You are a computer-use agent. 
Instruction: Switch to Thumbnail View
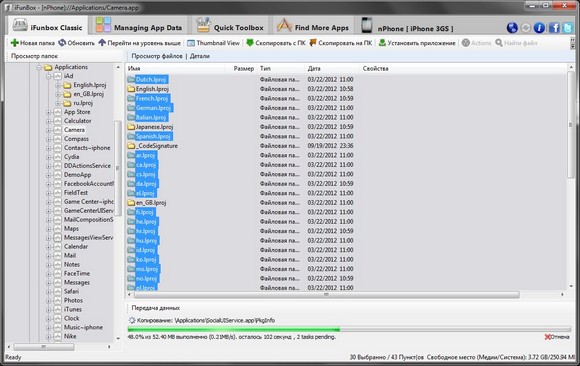(x=213, y=43)
